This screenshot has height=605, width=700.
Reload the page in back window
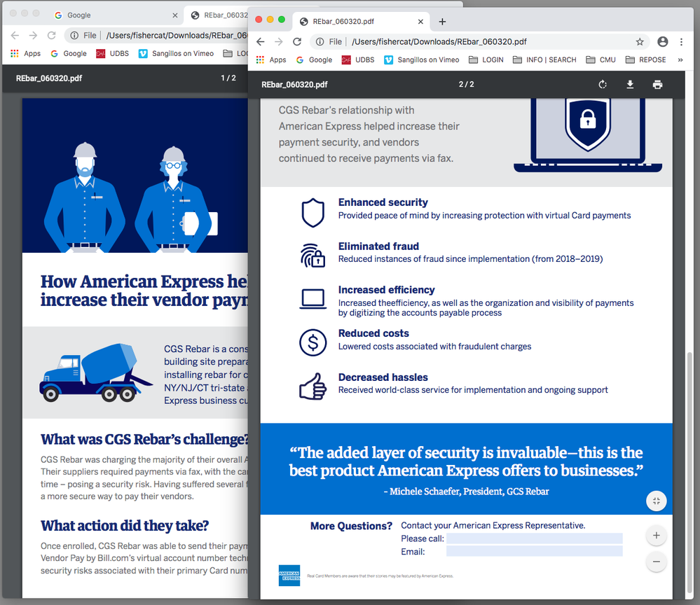click(51, 35)
